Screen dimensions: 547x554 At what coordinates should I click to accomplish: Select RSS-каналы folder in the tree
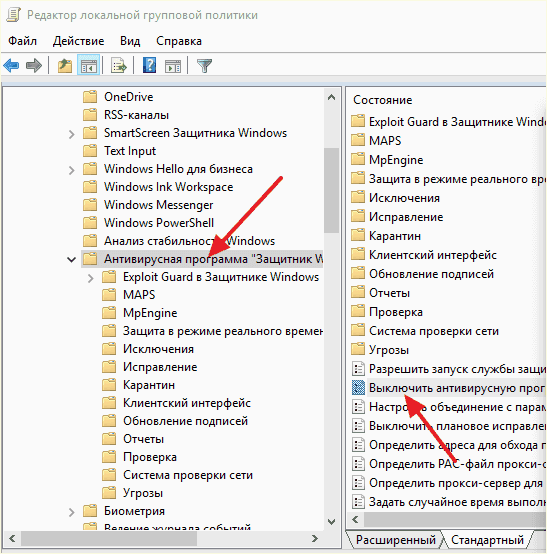pyautogui.click(x=136, y=115)
